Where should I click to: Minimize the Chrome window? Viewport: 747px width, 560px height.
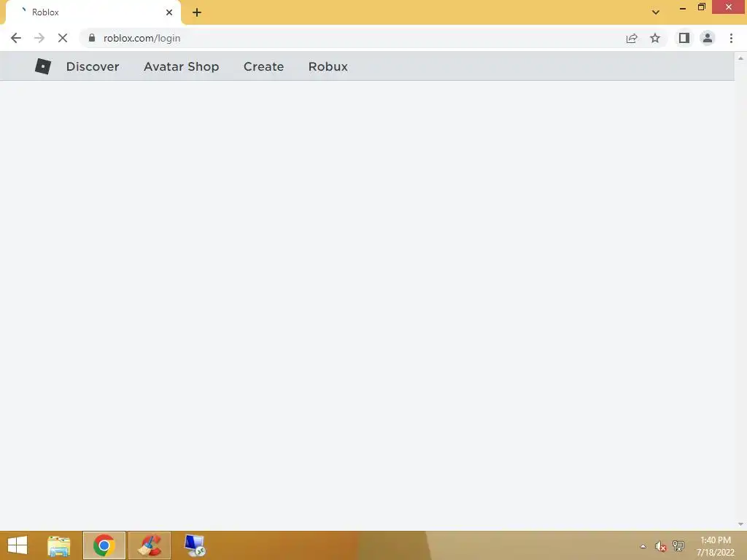(683, 7)
